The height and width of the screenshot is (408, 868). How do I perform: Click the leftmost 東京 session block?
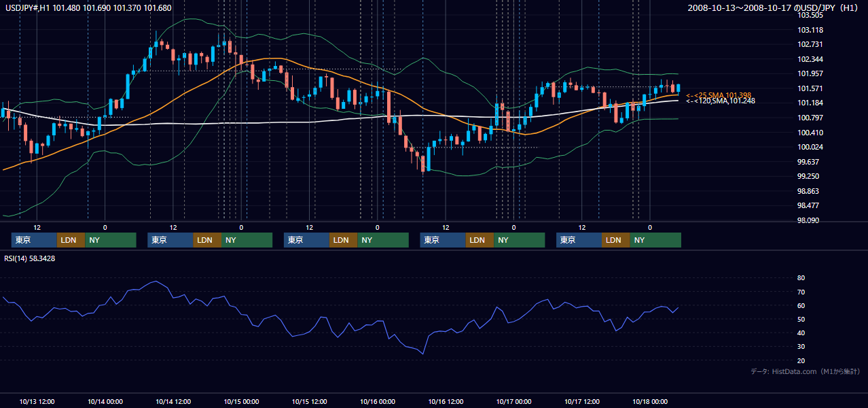click(x=34, y=240)
